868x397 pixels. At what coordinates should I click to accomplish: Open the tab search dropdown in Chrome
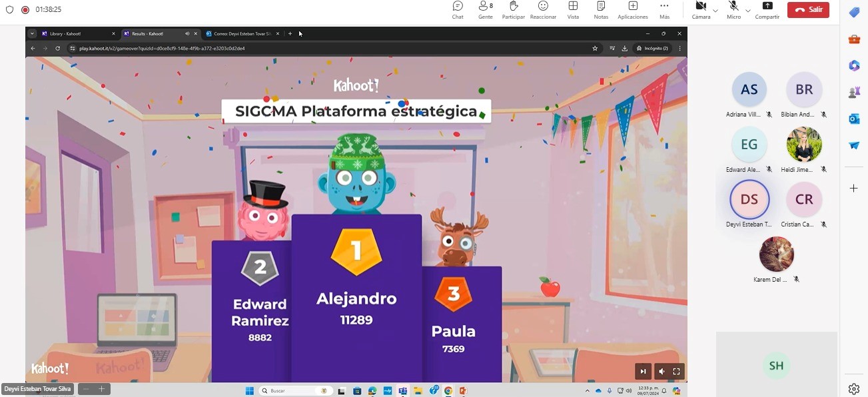tap(31, 33)
